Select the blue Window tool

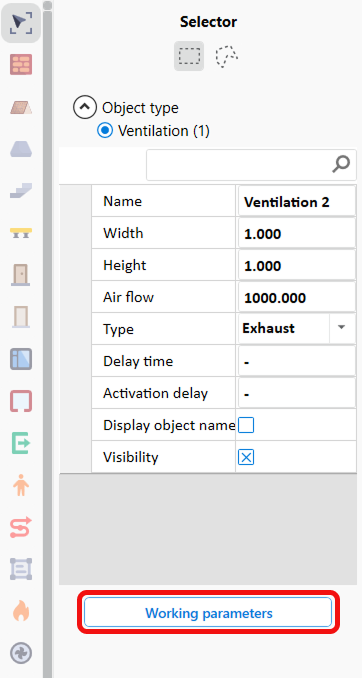coord(21,359)
